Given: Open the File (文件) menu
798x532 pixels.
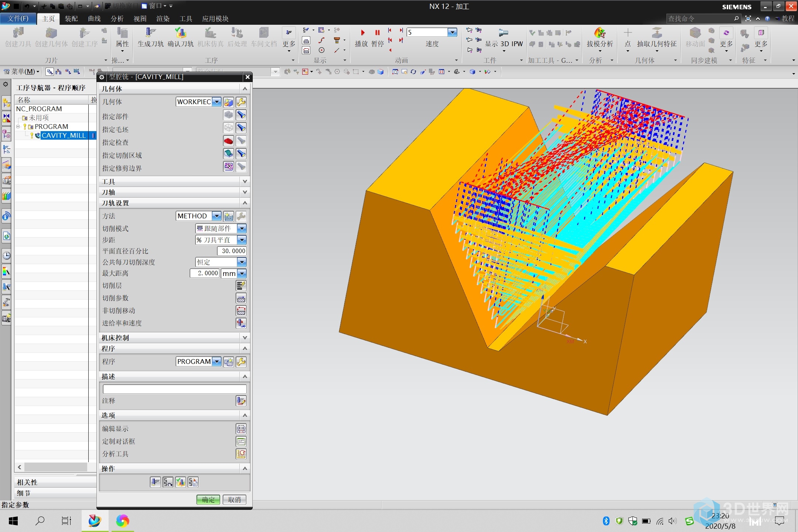Looking at the screenshot, I should coord(18,18).
